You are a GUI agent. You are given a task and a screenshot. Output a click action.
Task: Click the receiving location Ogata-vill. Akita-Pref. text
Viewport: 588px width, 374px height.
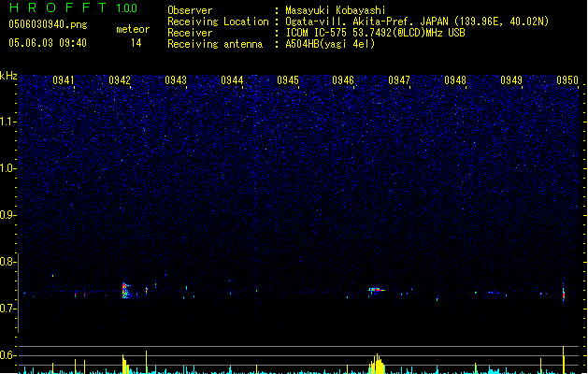417,22
